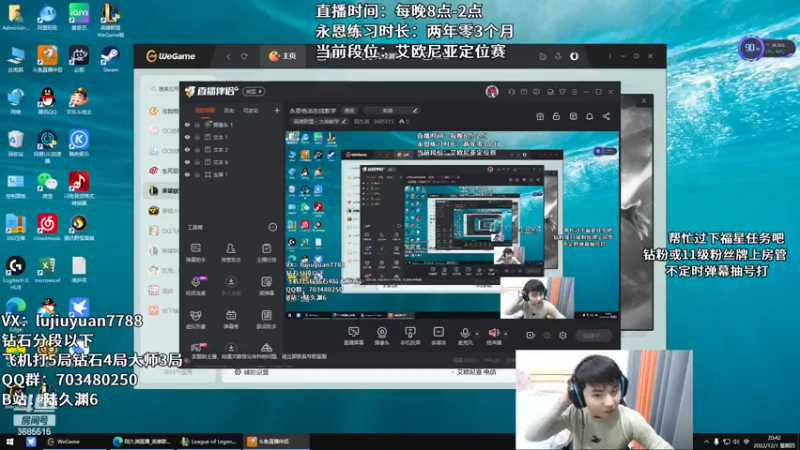Open the 视频连麦 tool
800x450 pixels.
196,286
